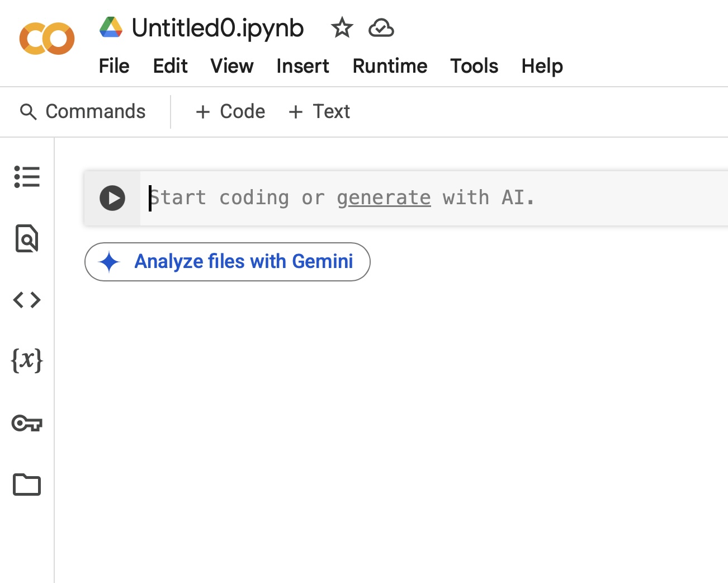
Task: Open the Runtime menu
Action: point(390,66)
